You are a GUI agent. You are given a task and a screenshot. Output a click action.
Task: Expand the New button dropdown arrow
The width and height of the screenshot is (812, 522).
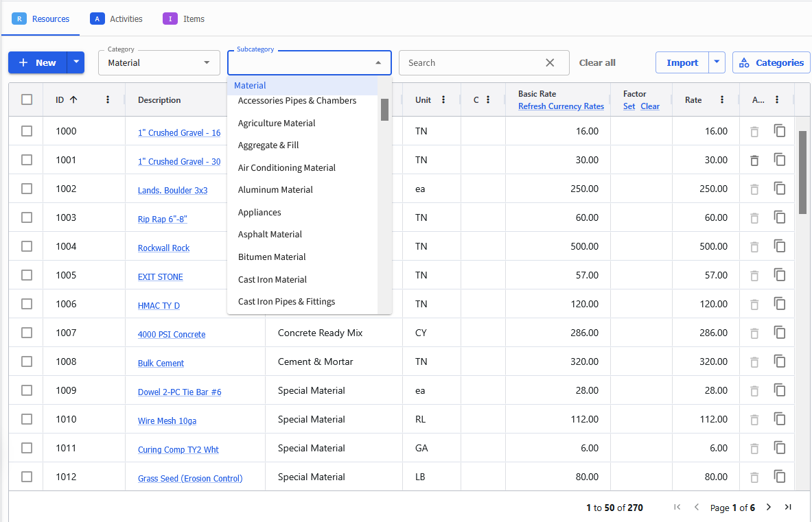coord(76,62)
